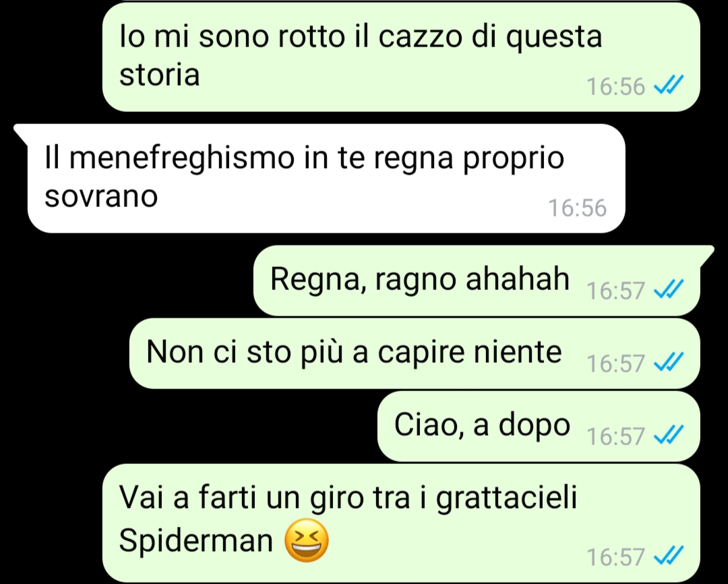
Task: Tap the 16:57 timestamp on the Spiderman message
Action: pyautogui.click(x=615, y=556)
